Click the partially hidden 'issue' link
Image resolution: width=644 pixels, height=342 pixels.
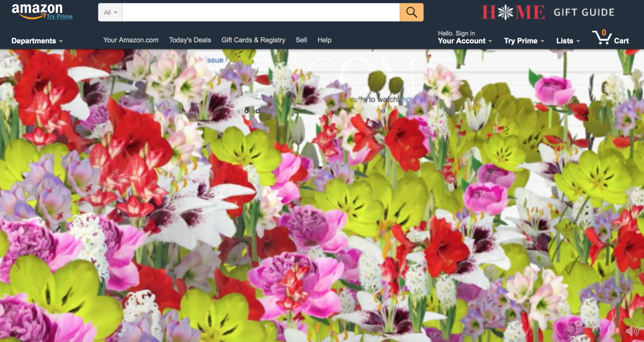point(215,60)
